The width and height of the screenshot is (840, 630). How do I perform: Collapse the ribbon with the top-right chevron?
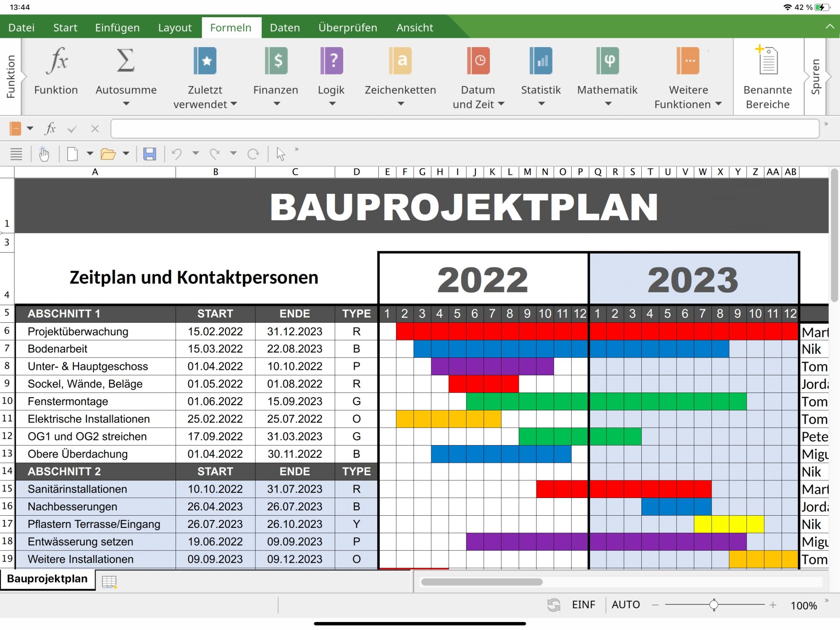tap(830, 26)
